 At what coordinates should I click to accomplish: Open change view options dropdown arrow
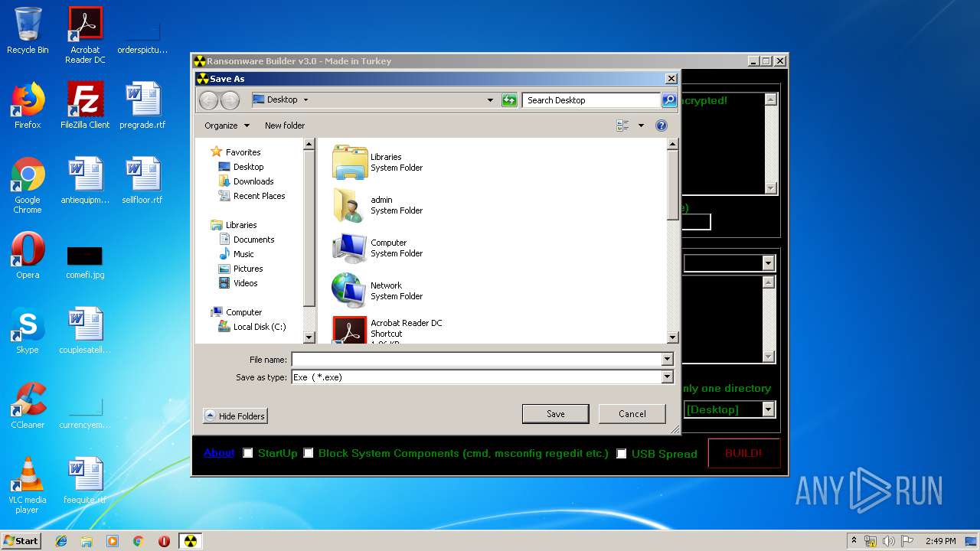point(641,126)
